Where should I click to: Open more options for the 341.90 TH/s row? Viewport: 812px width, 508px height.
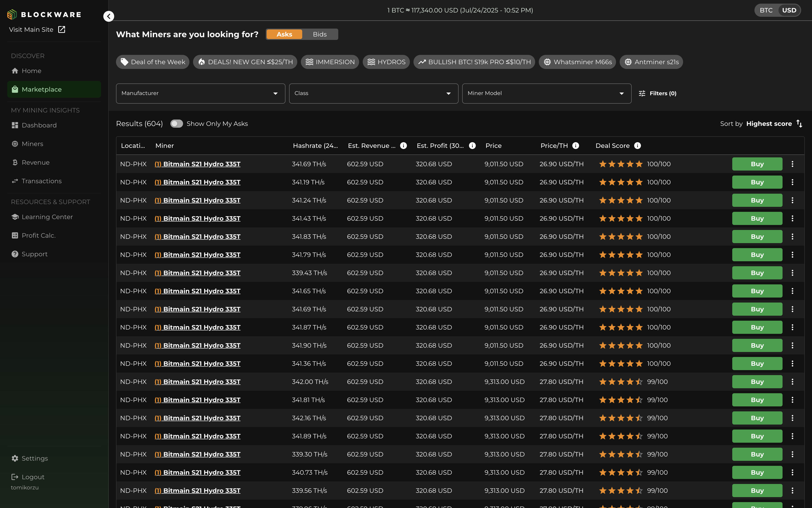[792, 345]
